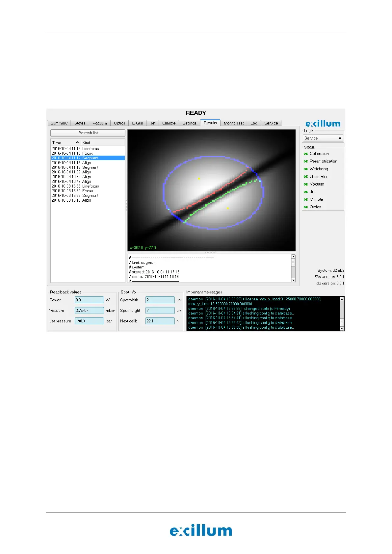Go to the MonitorHist tab
The height and width of the screenshot is (554, 392).
tap(233, 123)
